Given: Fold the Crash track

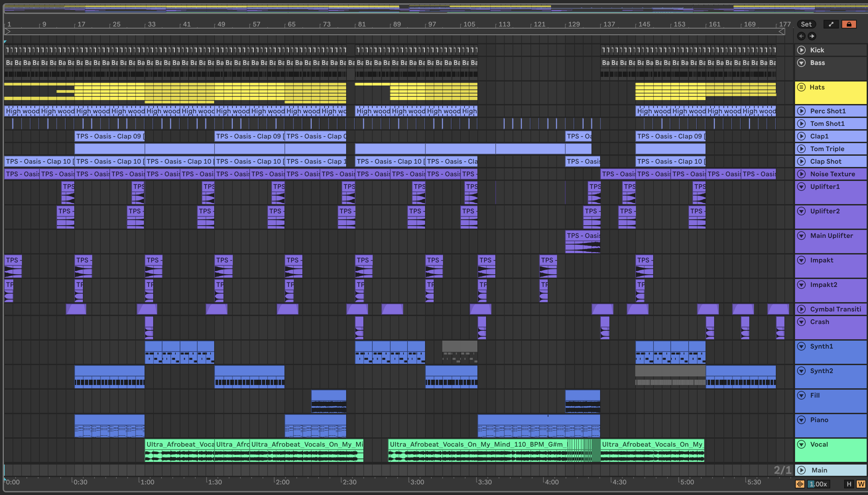Looking at the screenshot, I should (x=801, y=321).
